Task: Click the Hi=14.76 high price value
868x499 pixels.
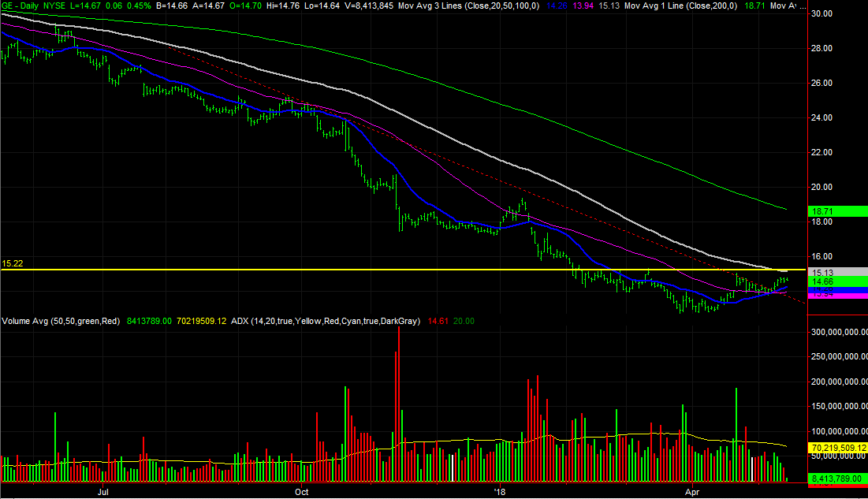Action: pyautogui.click(x=283, y=6)
